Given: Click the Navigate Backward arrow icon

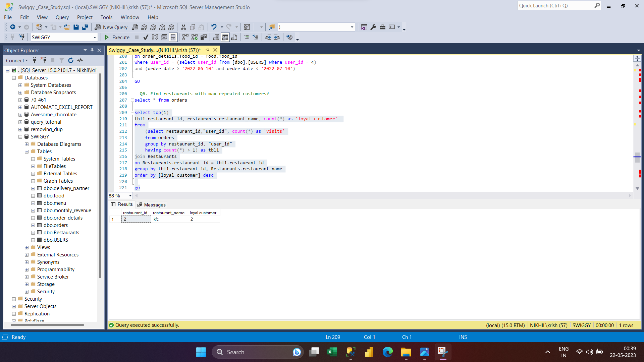Looking at the screenshot, I should pyautogui.click(x=13, y=27).
